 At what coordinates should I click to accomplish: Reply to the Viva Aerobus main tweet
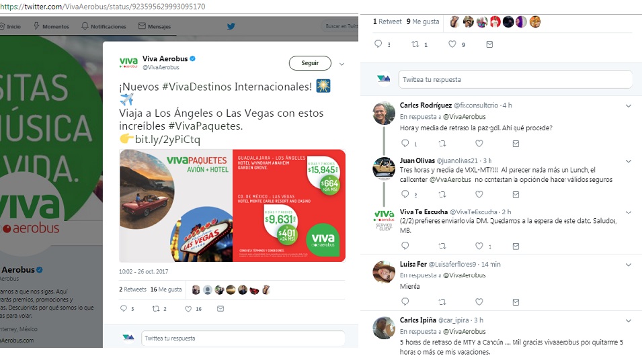point(123,308)
